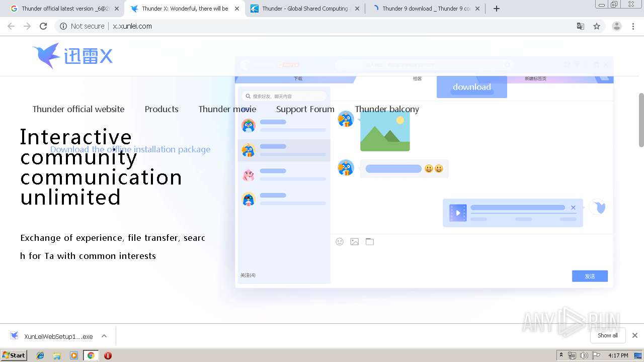Select the Chrome taskbar icon
This screenshot has height=362, width=644.
[x=91, y=355]
